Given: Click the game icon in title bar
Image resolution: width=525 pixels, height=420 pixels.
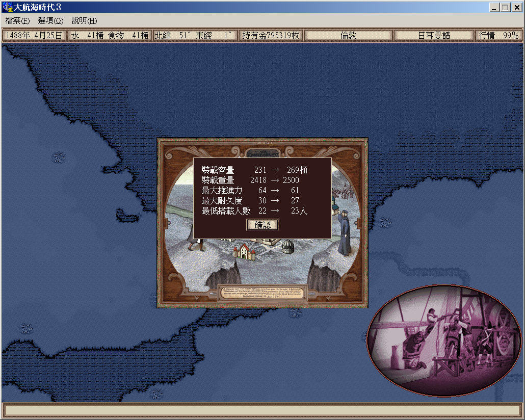Looking at the screenshot, I should pyautogui.click(x=7, y=7).
